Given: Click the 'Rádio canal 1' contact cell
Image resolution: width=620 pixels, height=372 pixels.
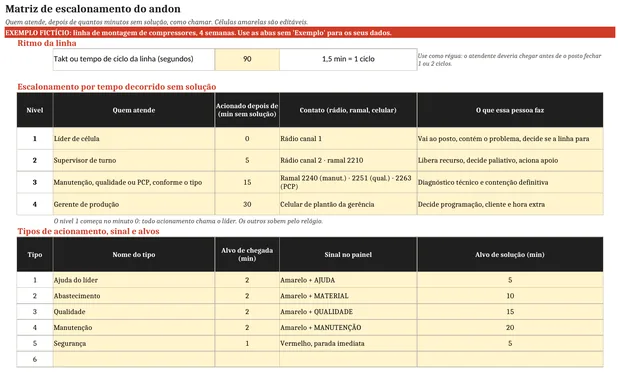Looking at the screenshot, I should 348,139.
